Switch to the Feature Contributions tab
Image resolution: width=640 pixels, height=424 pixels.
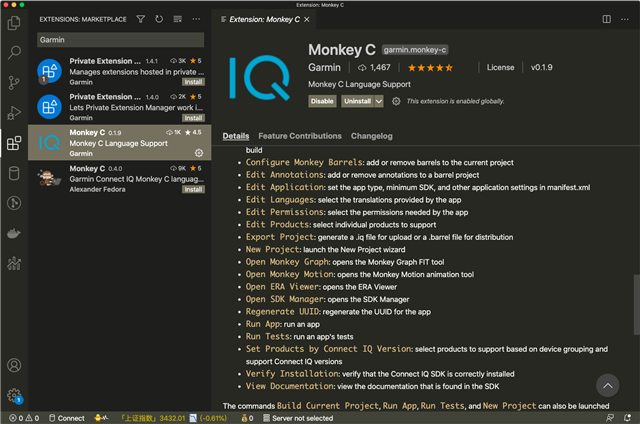(x=300, y=136)
